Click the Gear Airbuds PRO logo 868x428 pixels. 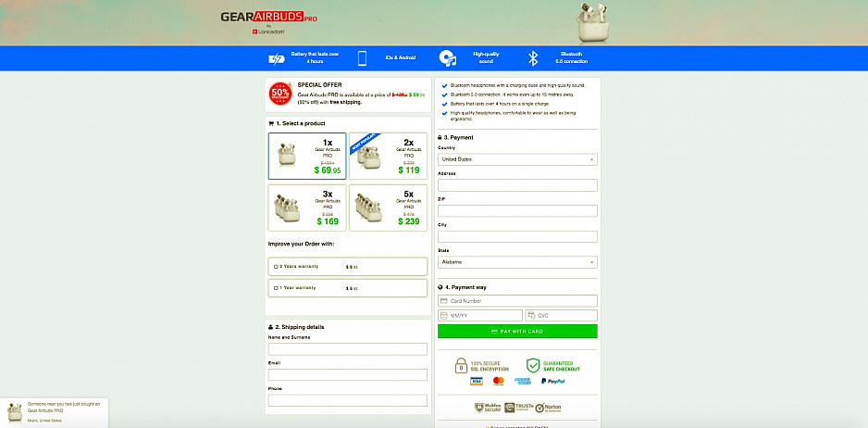(256, 19)
